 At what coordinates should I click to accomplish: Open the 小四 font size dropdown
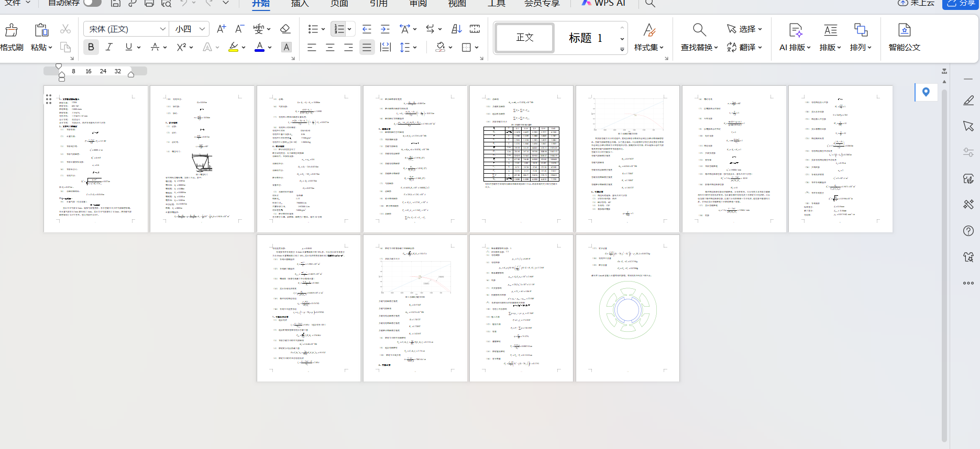[203, 29]
